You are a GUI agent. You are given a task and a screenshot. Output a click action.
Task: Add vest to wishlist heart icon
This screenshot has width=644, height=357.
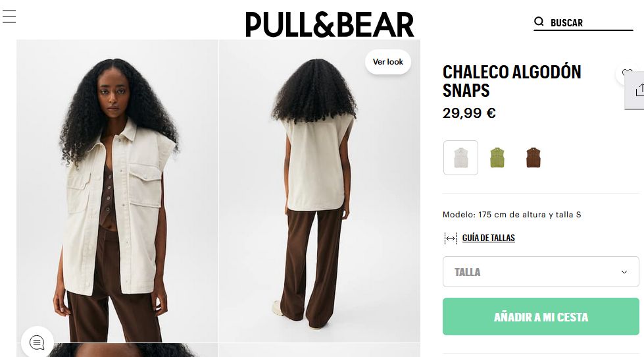[x=627, y=73]
